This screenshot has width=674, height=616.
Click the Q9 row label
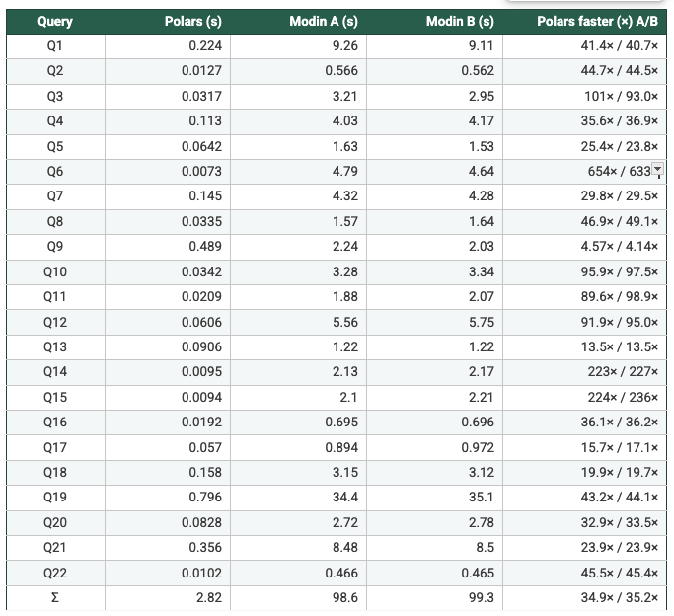coord(55,247)
